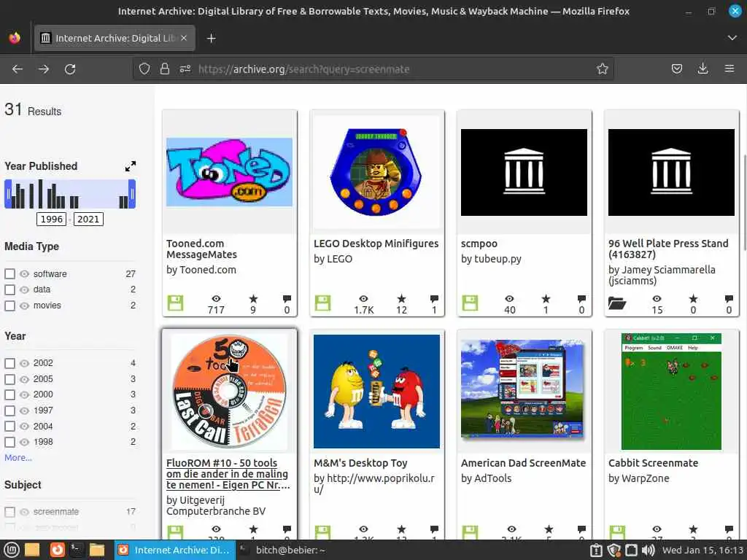
Task: Open a new tab with plus button
Action: click(212, 38)
